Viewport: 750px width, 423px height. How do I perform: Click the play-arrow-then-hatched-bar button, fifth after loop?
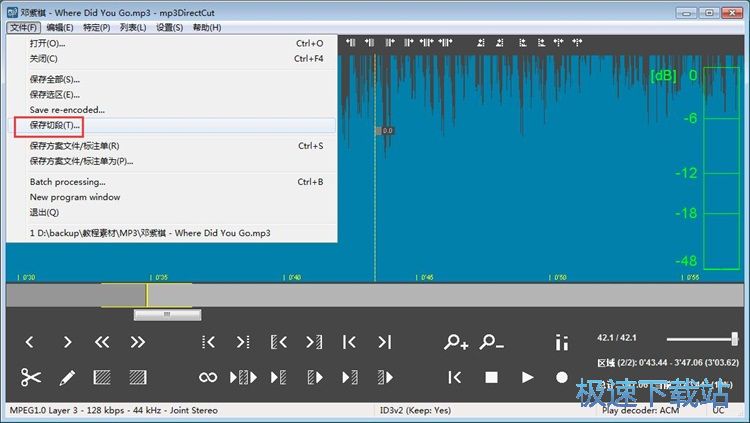click(350, 378)
